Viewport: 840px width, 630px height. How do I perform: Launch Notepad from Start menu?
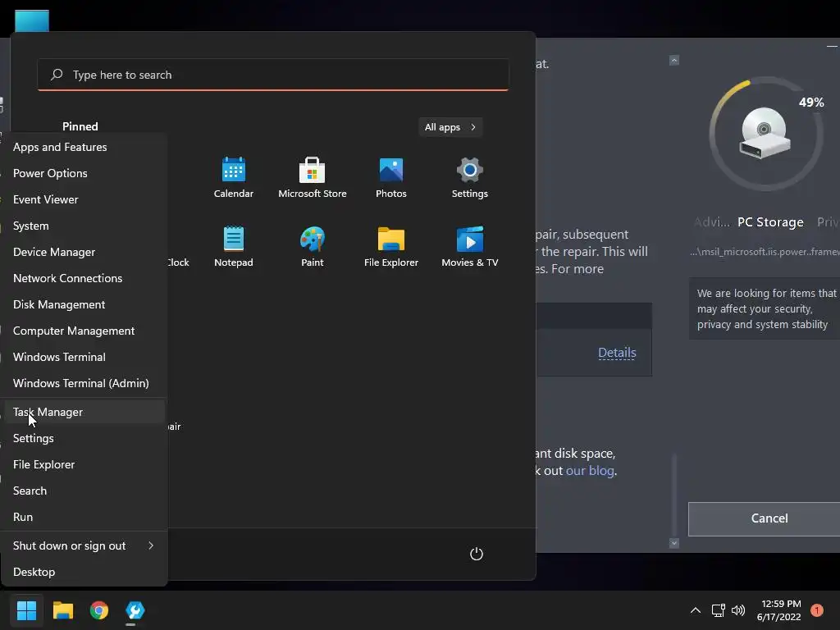233,246
